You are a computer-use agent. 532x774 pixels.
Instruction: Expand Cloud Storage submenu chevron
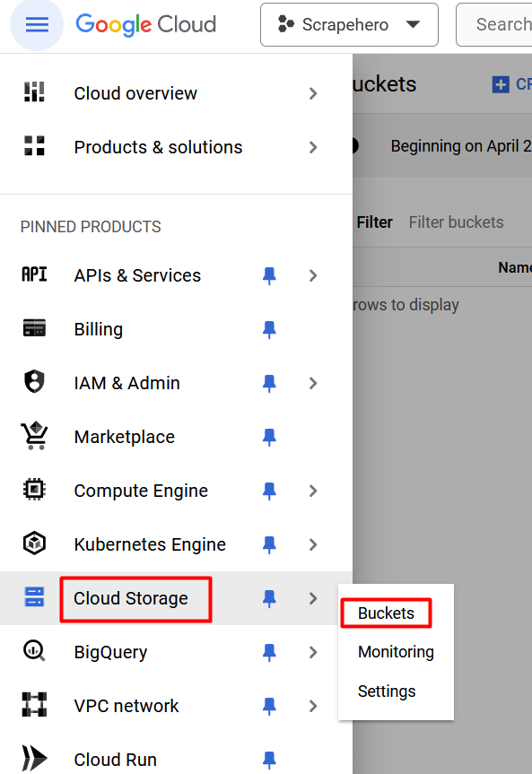(x=313, y=598)
